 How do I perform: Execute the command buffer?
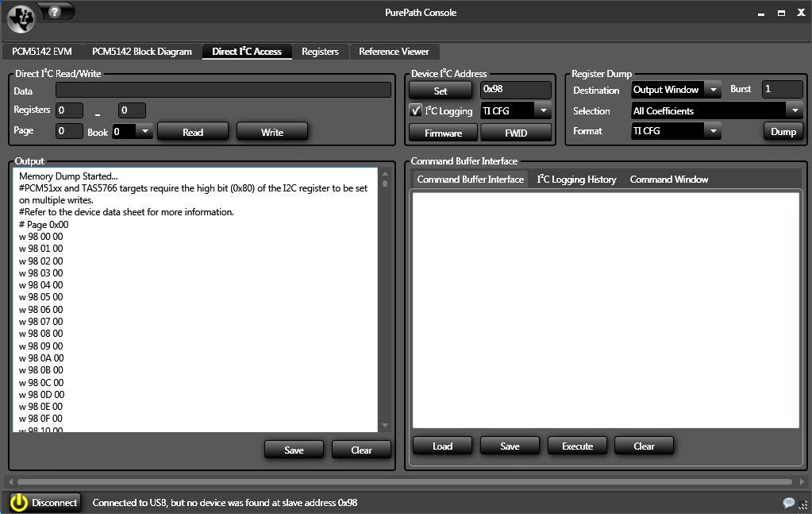click(x=577, y=446)
